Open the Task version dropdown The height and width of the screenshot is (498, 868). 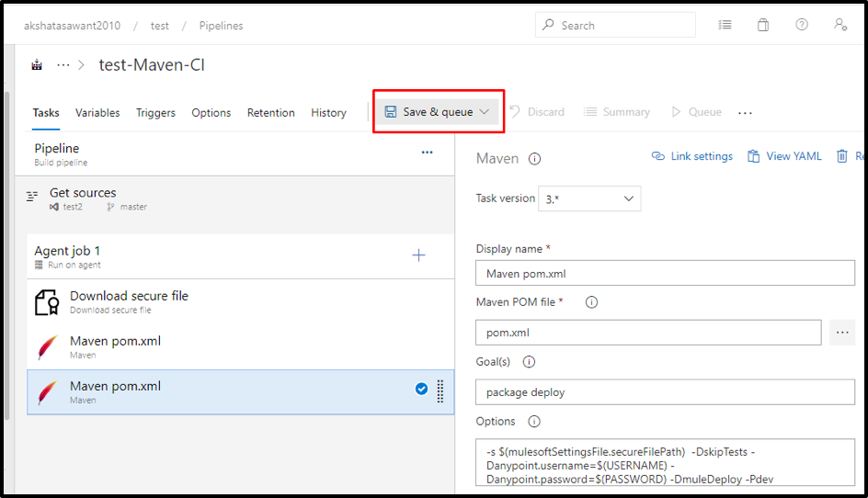coord(589,198)
